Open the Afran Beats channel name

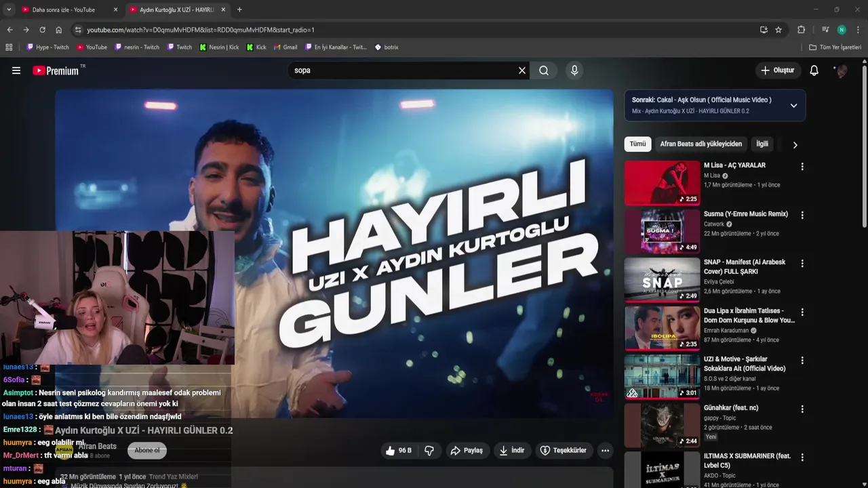click(98, 446)
